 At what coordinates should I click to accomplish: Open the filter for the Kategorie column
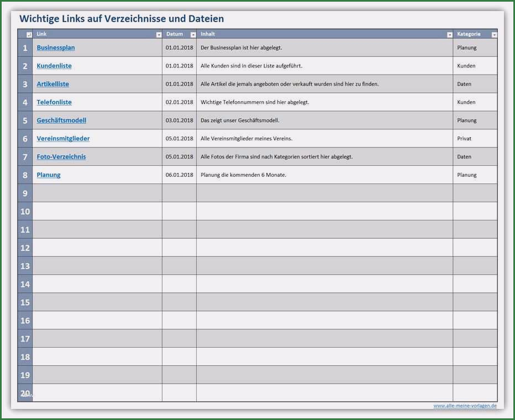coord(495,34)
